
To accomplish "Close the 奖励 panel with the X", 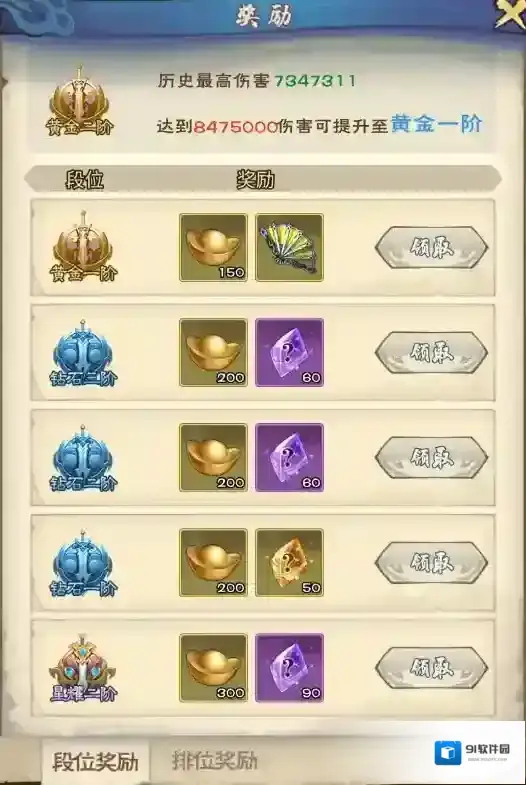I will coord(510,14).
